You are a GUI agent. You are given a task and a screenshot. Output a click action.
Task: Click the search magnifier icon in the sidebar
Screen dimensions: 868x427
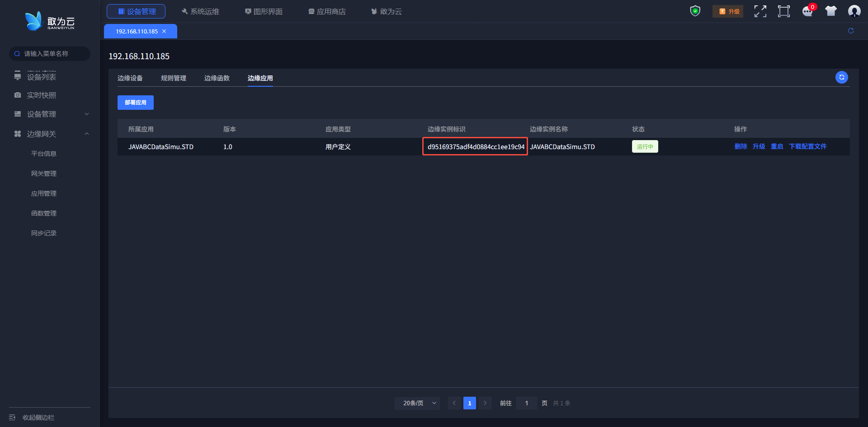[17, 54]
